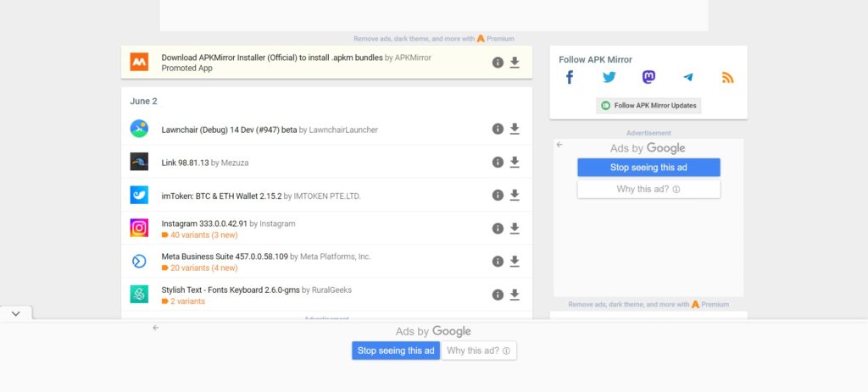Select Follow APK Mirror heading text
The width and height of the screenshot is (868, 392).
595,60
